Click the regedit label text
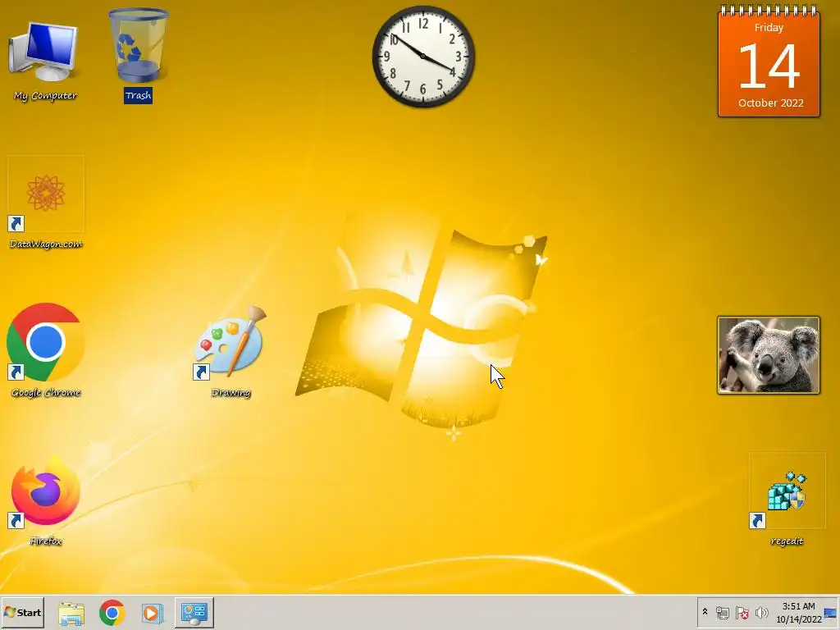Image resolution: width=840 pixels, height=630 pixels. click(787, 541)
